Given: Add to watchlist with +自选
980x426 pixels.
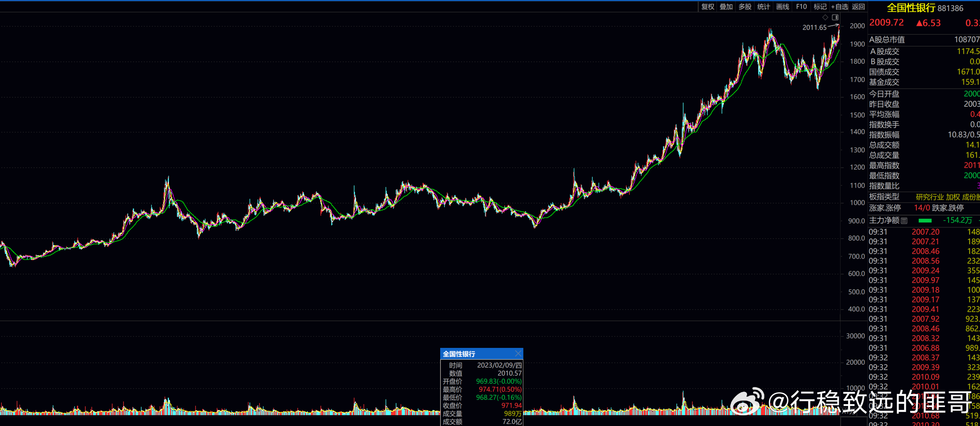Looking at the screenshot, I should point(839,7).
